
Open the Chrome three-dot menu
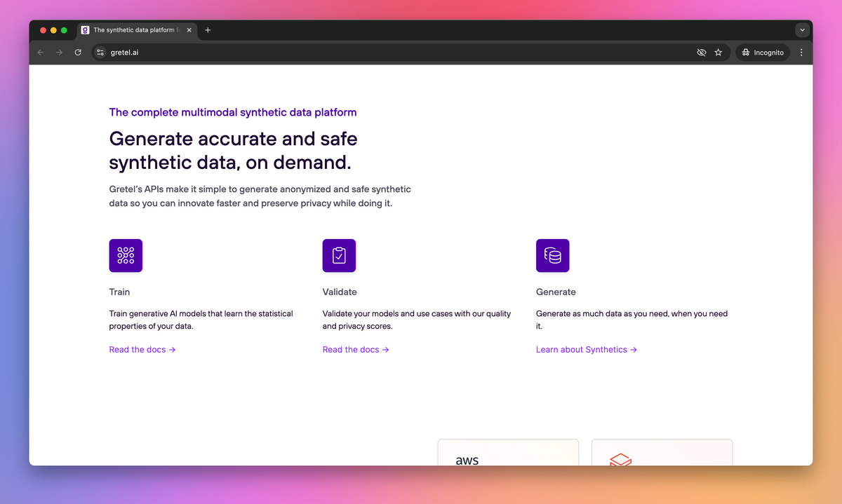pos(801,53)
